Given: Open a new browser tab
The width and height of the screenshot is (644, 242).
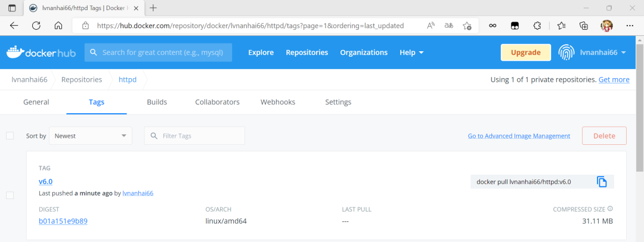Looking at the screenshot, I should pos(153,8).
